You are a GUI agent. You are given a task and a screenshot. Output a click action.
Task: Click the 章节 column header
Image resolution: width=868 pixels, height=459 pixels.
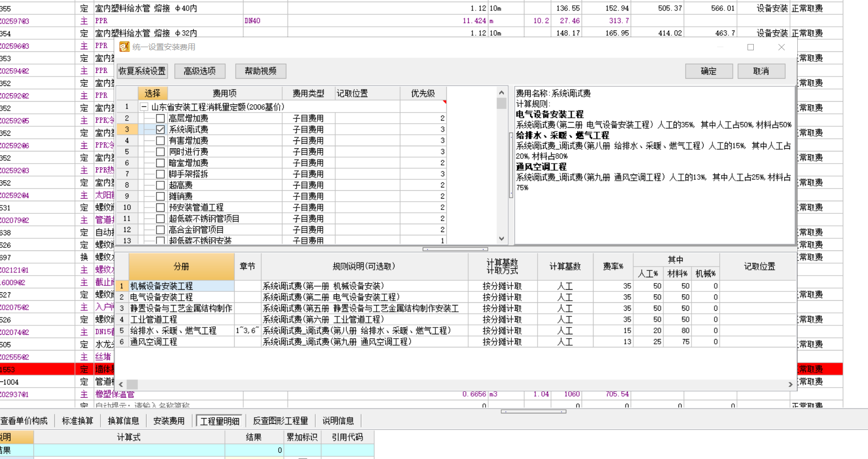(x=247, y=267)
